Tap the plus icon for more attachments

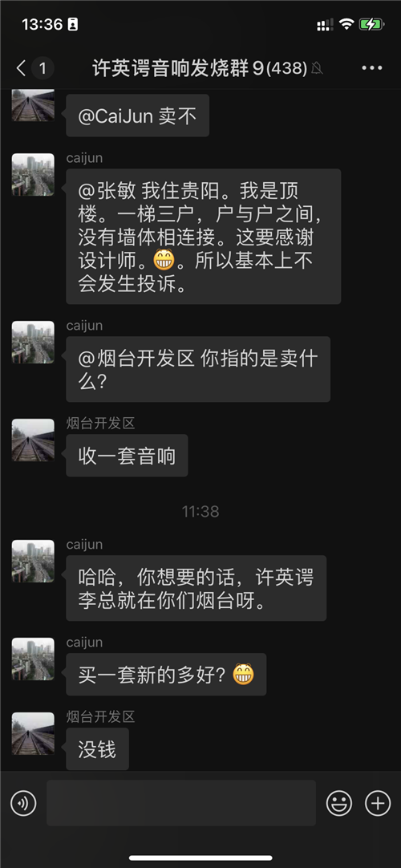pyautogui.click(x=378, y=803)
